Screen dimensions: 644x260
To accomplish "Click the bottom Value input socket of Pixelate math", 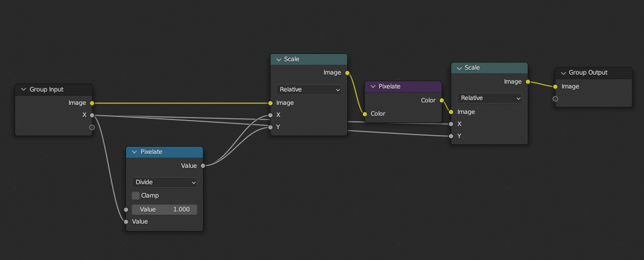I will coord(126,222).
